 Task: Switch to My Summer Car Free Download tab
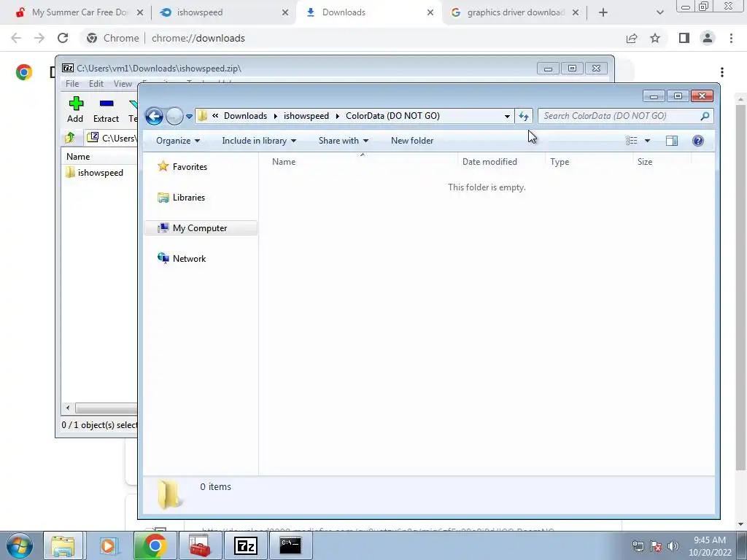tap(80, 12)
